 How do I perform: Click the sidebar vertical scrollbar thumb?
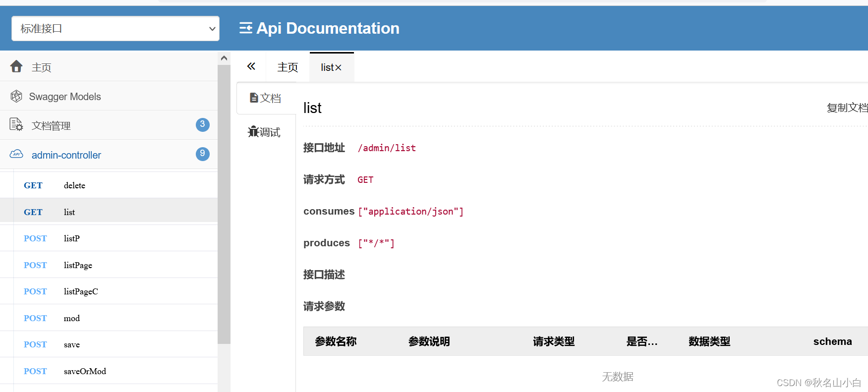point(224,204)
